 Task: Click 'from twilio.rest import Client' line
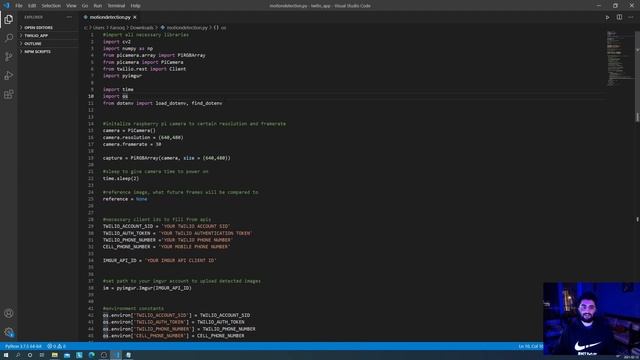[x=144, y=69]
